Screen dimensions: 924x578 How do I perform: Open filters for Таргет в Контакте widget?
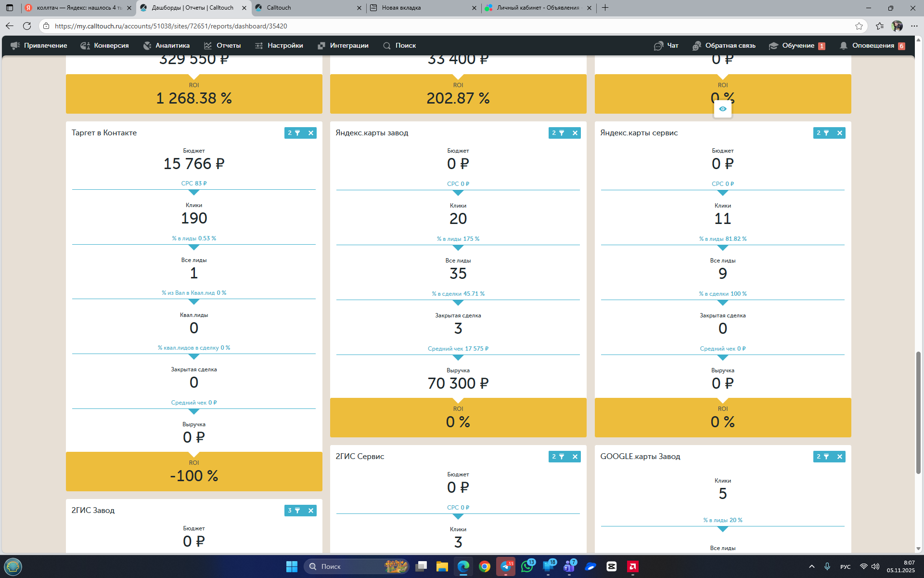point(294,133)
